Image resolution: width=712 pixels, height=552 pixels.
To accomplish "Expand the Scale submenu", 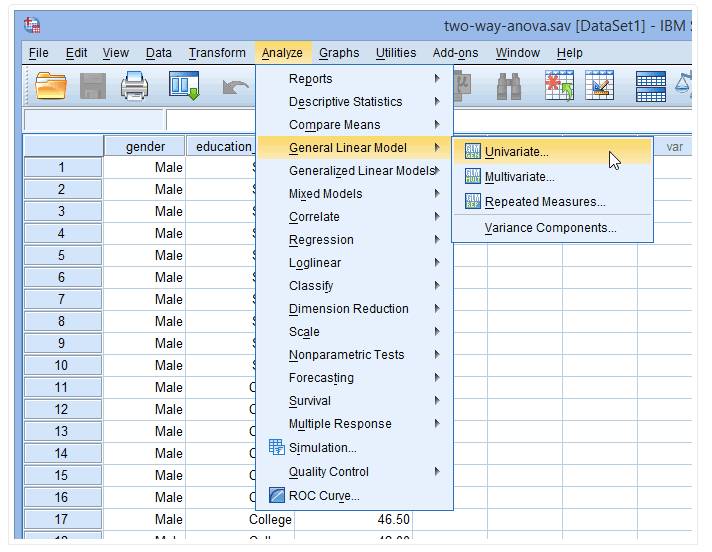I will point(355,332).
